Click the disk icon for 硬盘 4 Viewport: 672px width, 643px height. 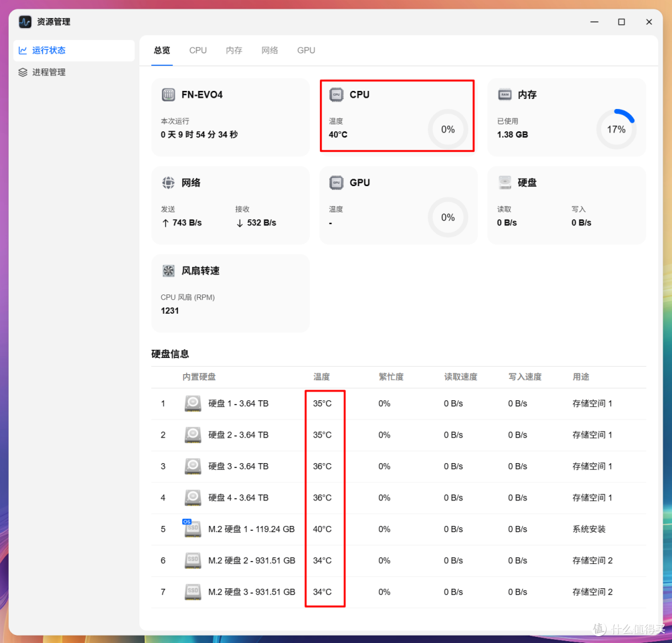[193, 498]
